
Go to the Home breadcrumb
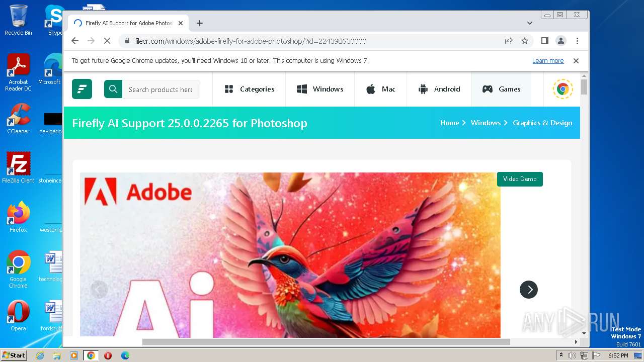pyautogui.click(x=449, y=123)
